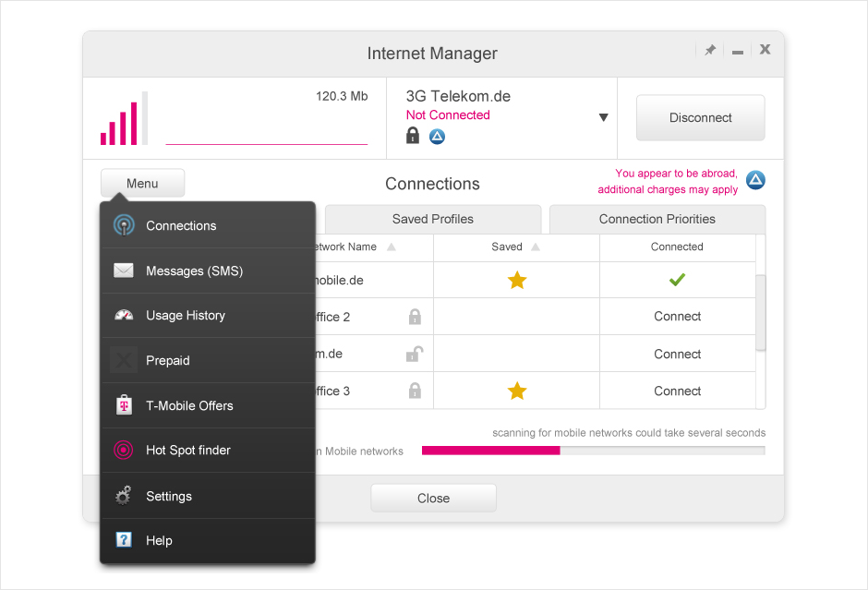
Task: Click the Help question mark icon
Action: [124, 539]
